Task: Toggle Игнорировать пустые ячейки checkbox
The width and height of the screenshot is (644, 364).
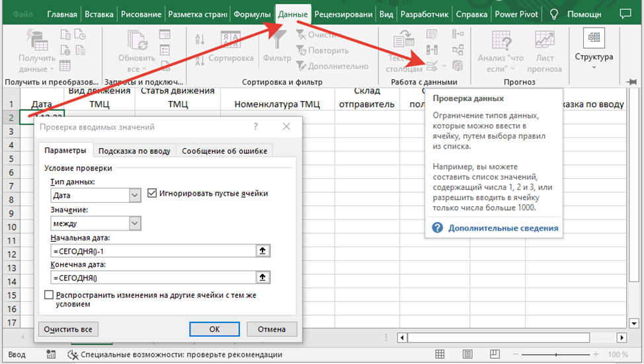Action: [x=152, y=193]
